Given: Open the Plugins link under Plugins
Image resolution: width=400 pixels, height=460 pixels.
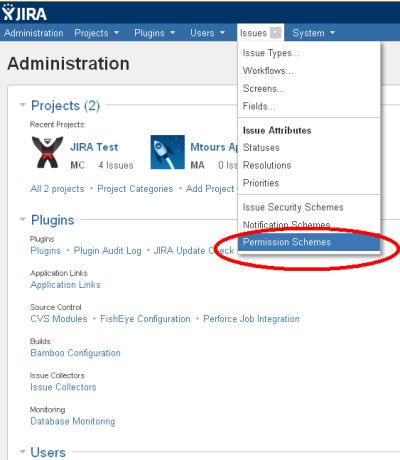Looking at the screenshot, I should click(46, 251).
